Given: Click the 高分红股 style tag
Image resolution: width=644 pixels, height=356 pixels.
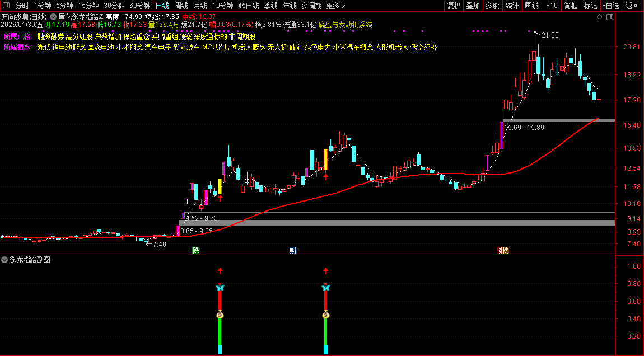Looking at the screenshot, I should click(x=79, y=36).
